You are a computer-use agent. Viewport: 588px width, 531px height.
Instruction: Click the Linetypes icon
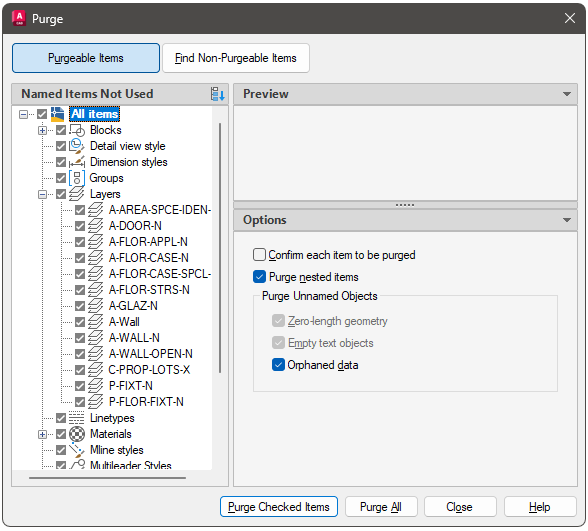(77, 418)
